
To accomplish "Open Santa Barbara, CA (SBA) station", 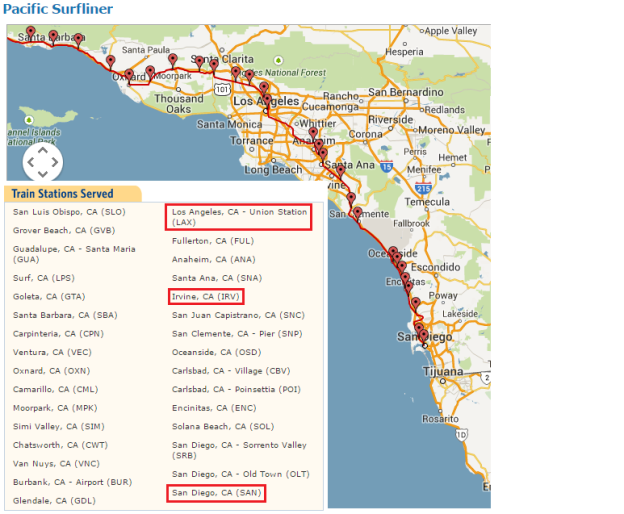I will click(x=65, y=315).
